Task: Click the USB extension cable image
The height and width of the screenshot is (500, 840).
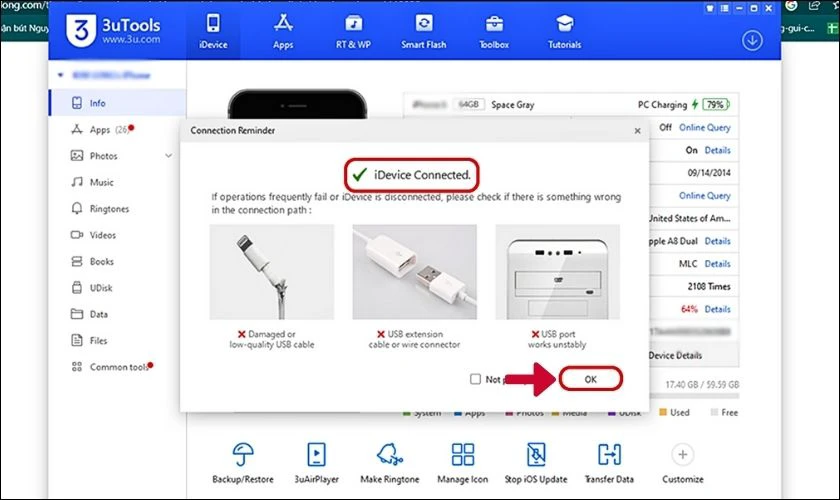Action: tap(414, 272)
